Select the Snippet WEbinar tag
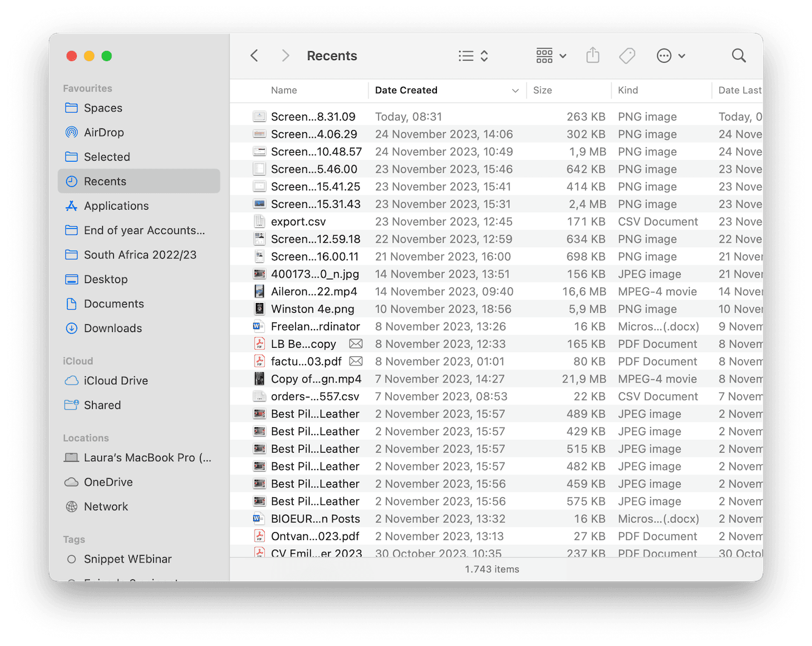 pyautogui.click(x=127, y=559)
